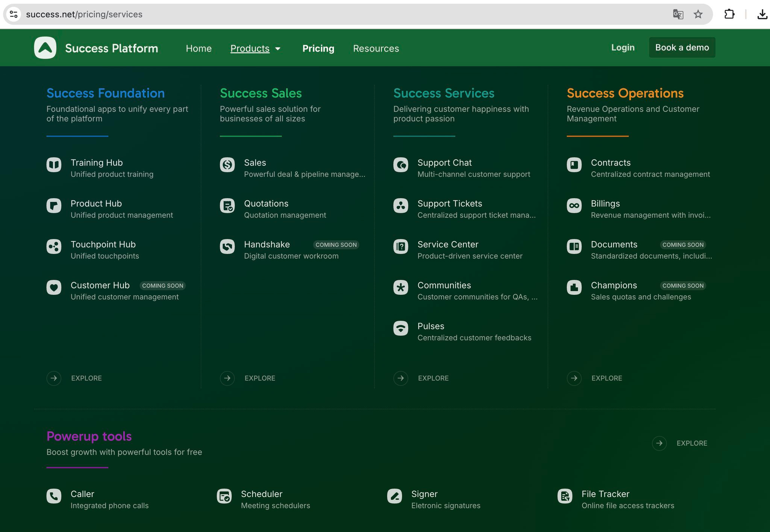Open the Training Hub book icon
Viewport: 770px width, 532px height.
(54, 165)
